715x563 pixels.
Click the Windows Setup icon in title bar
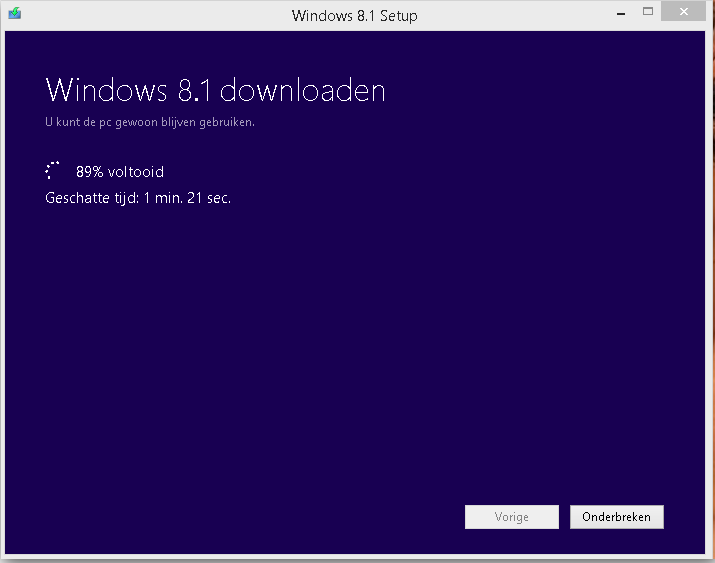point(14,14)
